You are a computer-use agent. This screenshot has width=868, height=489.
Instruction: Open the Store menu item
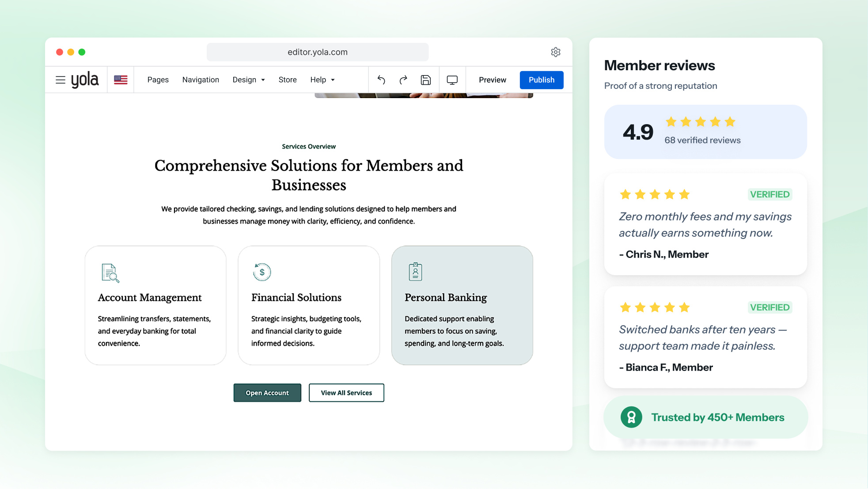[x=288, y=80]
